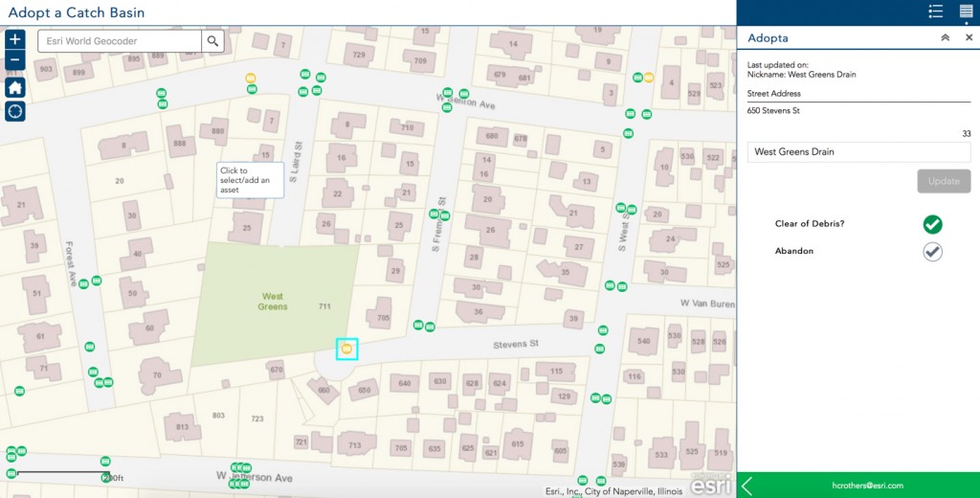980x498 pixels.
Task: Edit the West Greens Drain nickname field
Action: (x=858, y=152)
